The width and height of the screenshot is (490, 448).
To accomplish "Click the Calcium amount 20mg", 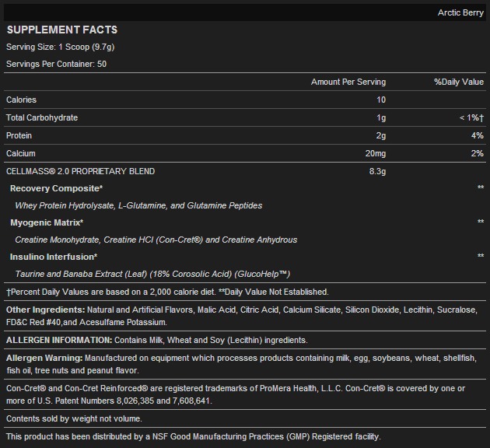I will pos(376,153).
